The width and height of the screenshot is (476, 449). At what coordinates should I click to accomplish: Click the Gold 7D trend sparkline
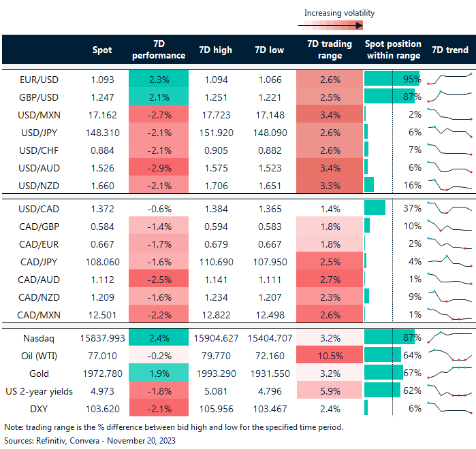(x=449, y=372)
